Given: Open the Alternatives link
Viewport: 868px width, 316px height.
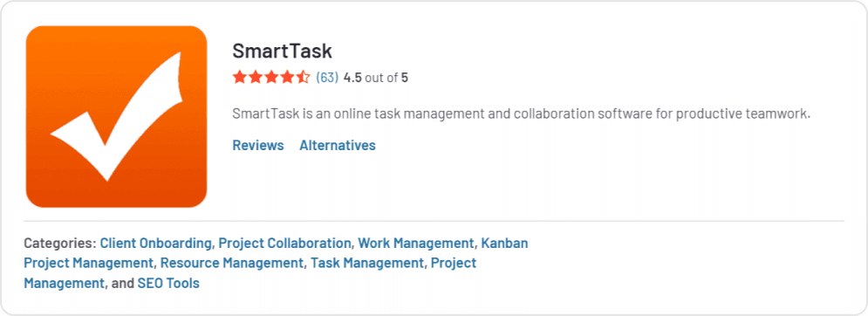Looking at the screenshot, I should (x=338, y=145).
